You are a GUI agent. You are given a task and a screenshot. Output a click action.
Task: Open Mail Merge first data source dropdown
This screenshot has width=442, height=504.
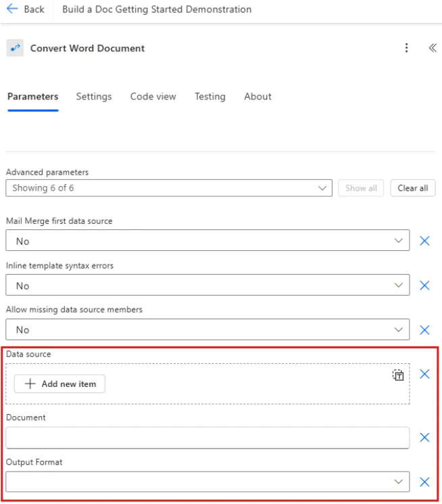click(207, 240)
